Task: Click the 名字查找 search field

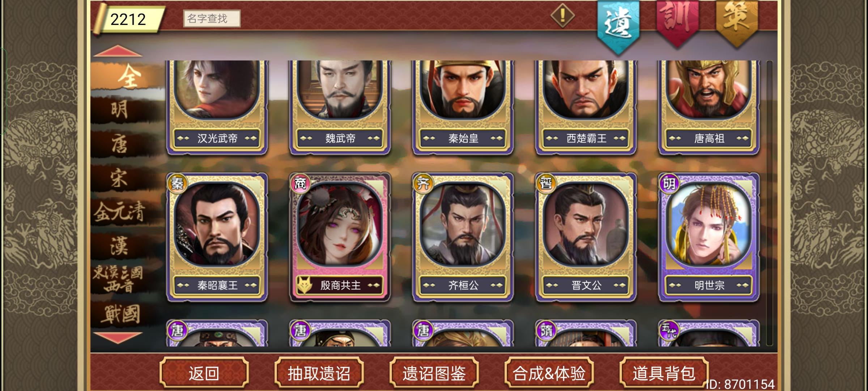Action: point(212,18)
